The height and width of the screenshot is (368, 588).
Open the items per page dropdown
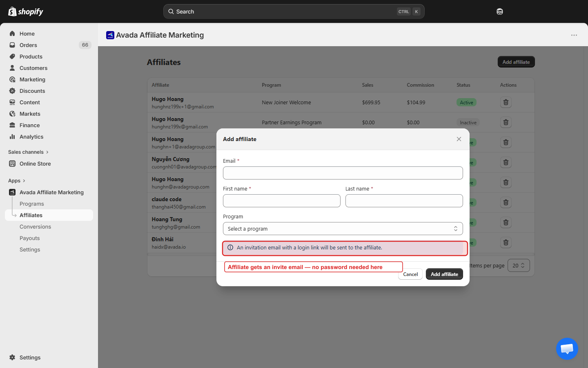pos(519,265)
